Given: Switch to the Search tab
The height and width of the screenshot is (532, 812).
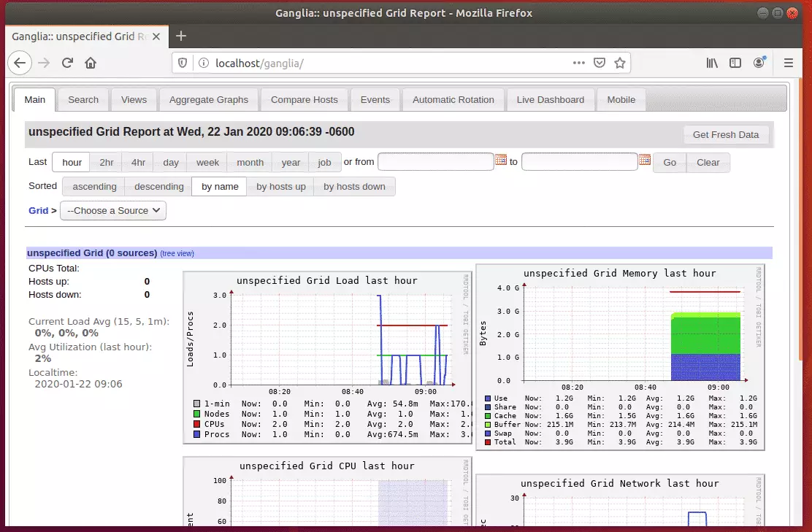Looking at the screenshot, I should tap(83, 100).
